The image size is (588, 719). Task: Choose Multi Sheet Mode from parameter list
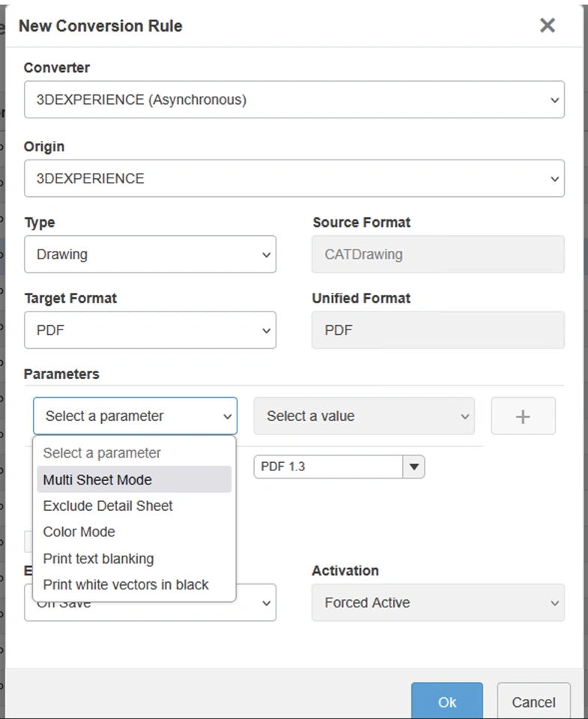[97, 480]
